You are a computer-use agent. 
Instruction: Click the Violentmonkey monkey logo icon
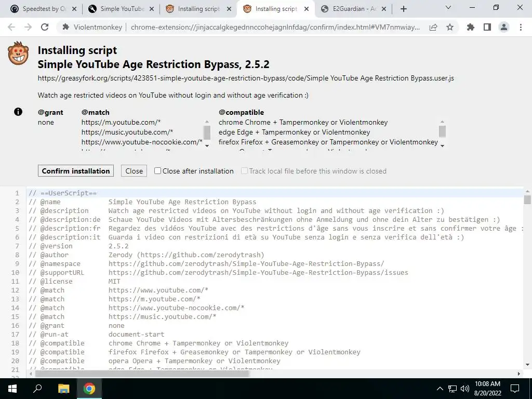[x=18, y=54]
